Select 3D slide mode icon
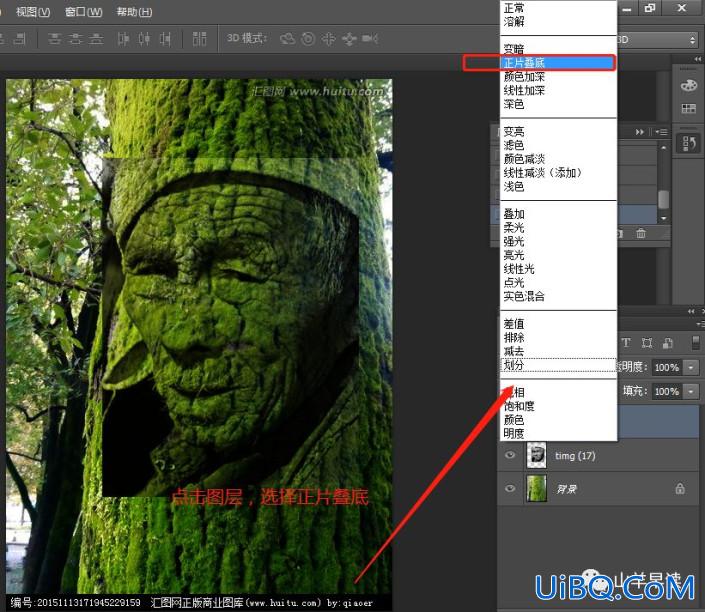The height and width of the screenshot is (612, 705). pos(349,39)
